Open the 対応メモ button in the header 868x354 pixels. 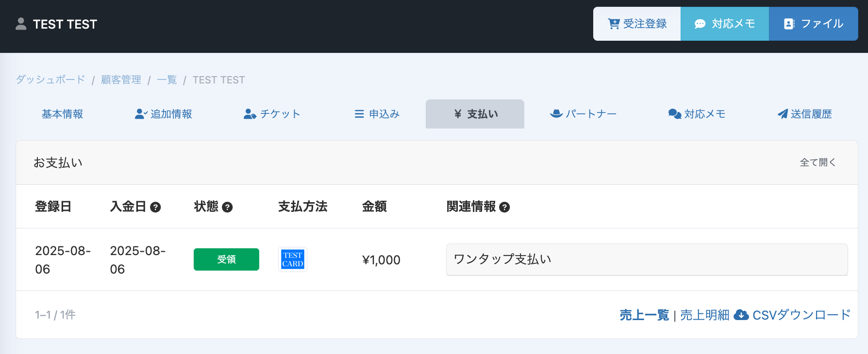pyautogui.click(x=725, y=24)
